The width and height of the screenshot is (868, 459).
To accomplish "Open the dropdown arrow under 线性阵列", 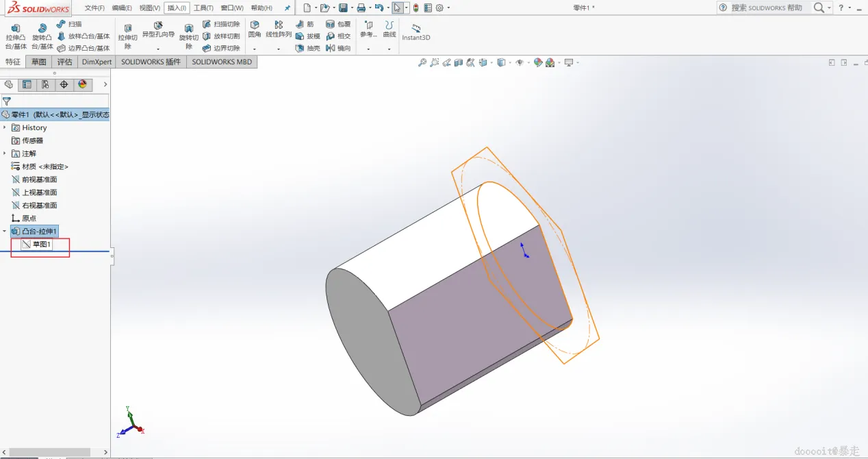I will [x=279, y=49].
